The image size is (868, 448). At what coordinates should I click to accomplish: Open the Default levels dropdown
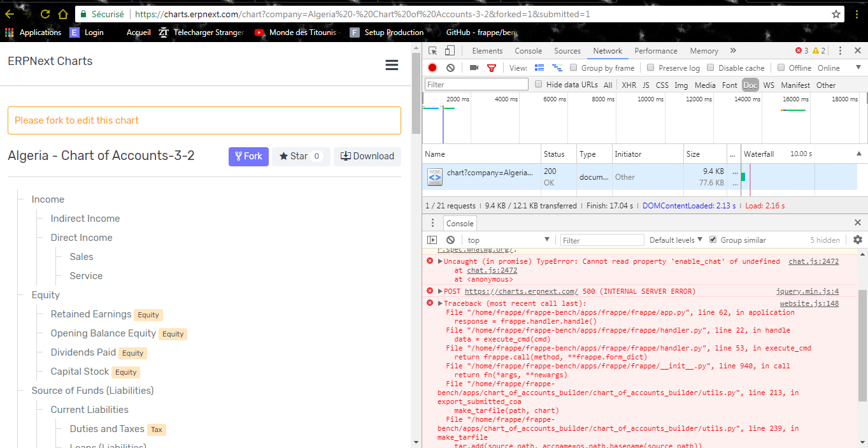point(674,240)
